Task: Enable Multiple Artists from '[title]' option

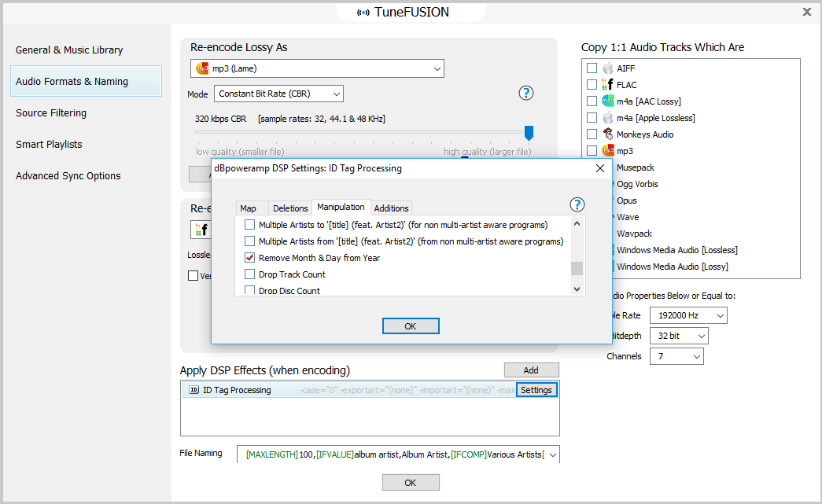Action: click(x=249, y=241)
